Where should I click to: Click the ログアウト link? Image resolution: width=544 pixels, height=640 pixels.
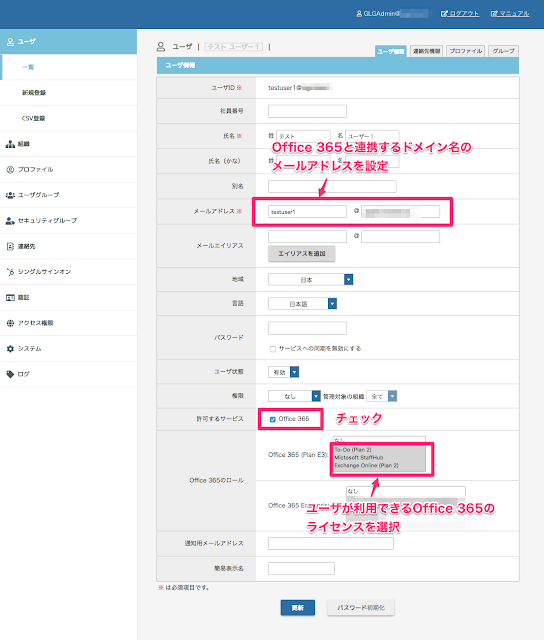point(464,13)
